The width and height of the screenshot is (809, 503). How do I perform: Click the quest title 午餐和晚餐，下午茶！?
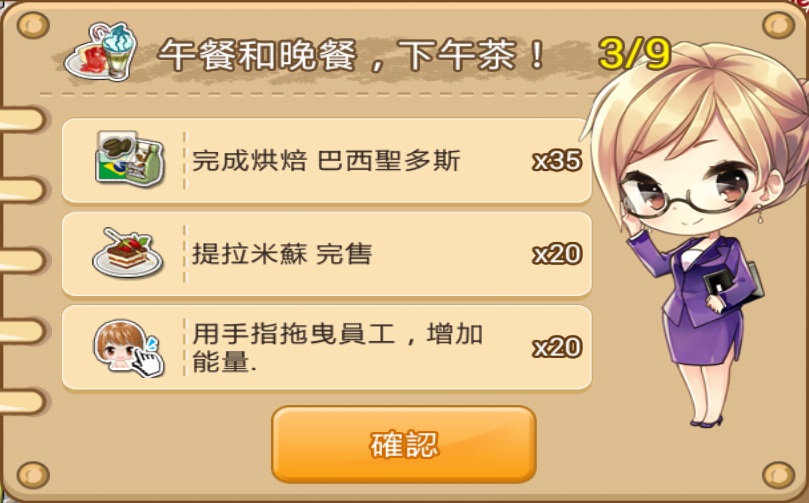coord(352,55)
